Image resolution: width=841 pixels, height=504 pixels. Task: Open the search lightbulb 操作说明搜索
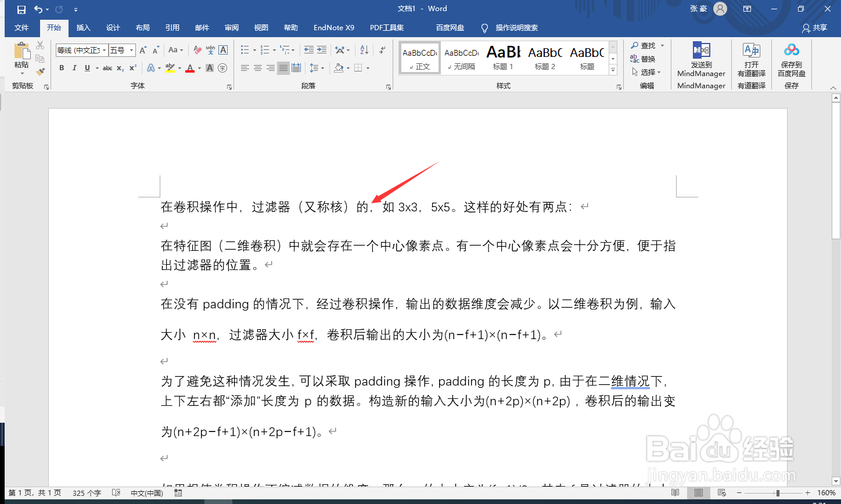tap(509, 27)
